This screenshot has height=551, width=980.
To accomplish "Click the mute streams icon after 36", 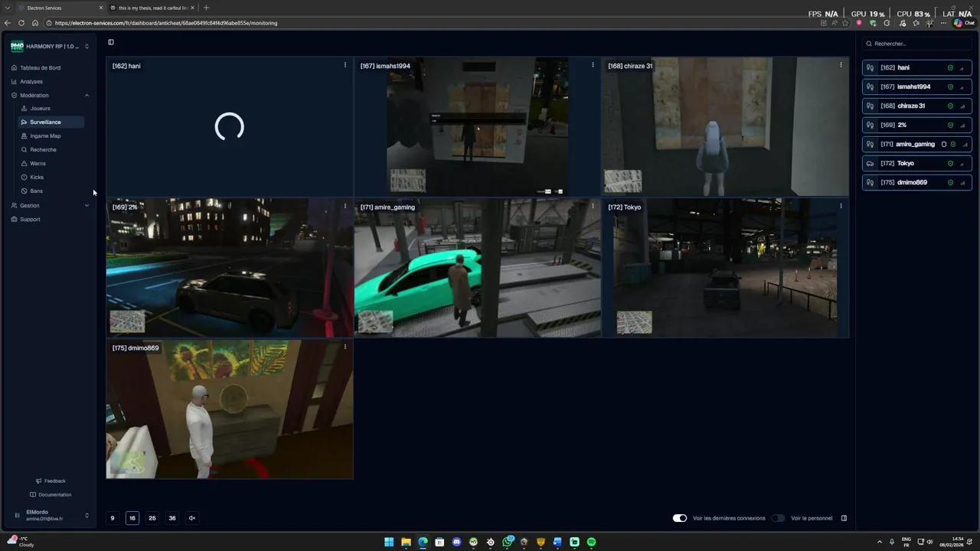I will point(192,518).
